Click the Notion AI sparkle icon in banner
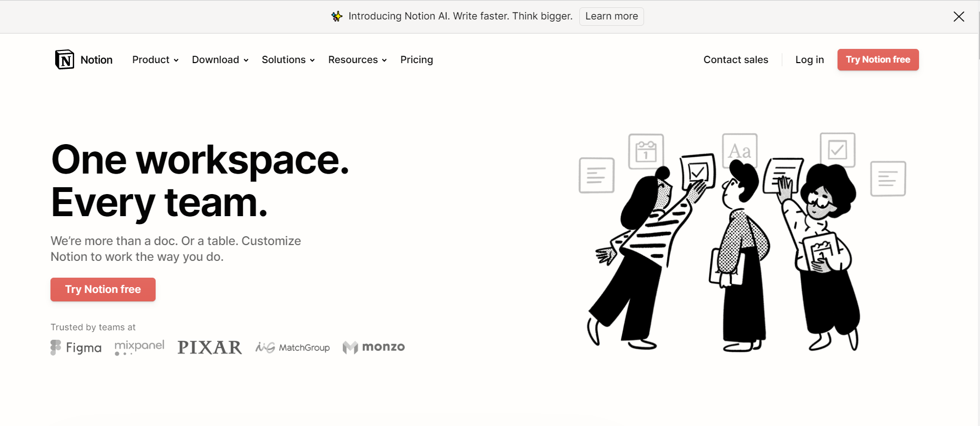Screen dimensions: 980x426 pyautogui.click(x=337, y=16)
